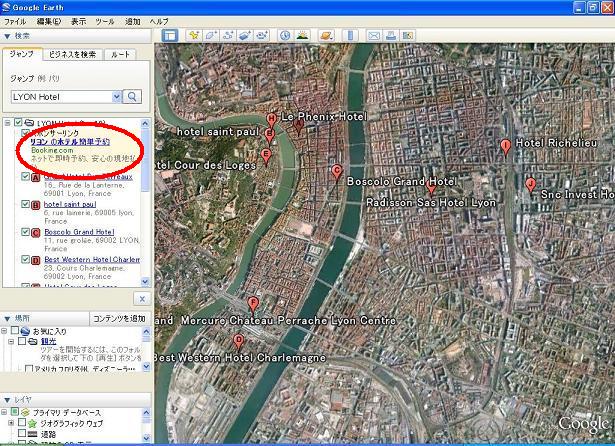Image resolution: width=615 pixels, height=446 pixels.
Task: Click map pin C for Boscolo Grand Hotel
Action: tap(337, 173)
